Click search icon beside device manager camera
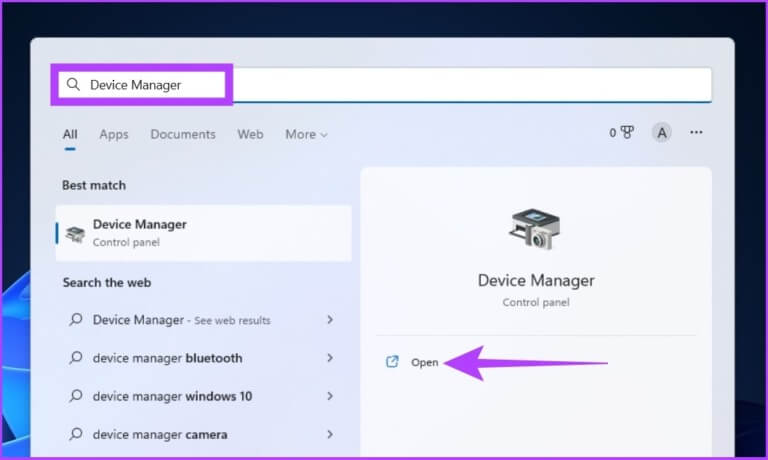 click(75, 434)
